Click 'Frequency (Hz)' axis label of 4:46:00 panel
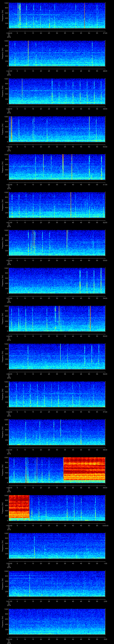 point(3,16)
